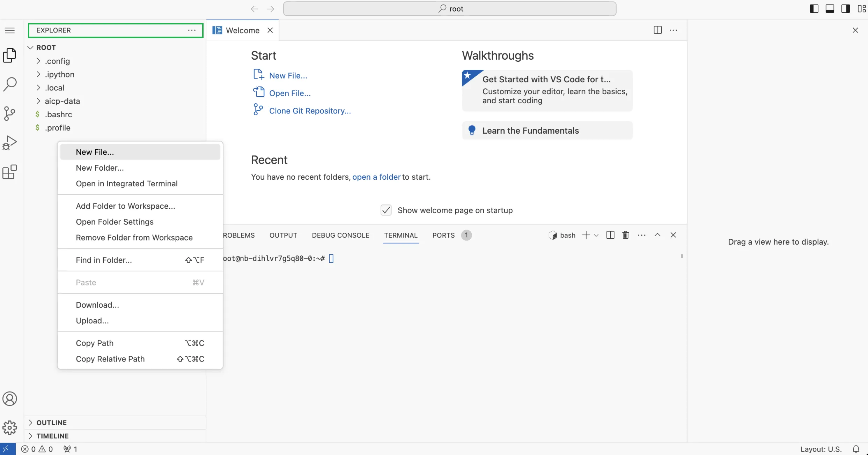Choose Copy Relative Path
The height and width of the screenshot is (455, 868).
(140, 359)
